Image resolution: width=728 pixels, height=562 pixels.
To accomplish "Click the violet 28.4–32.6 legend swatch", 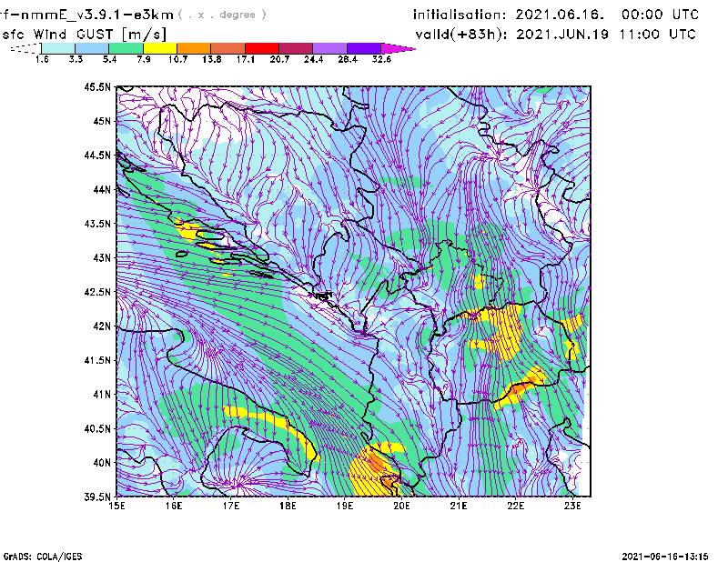I will pos(364,48).
